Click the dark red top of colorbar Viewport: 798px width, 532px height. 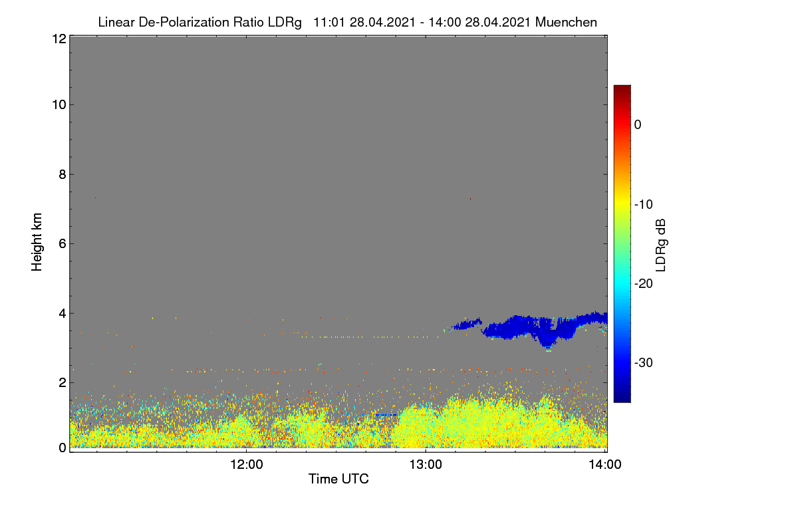click(x=622, y=90)
